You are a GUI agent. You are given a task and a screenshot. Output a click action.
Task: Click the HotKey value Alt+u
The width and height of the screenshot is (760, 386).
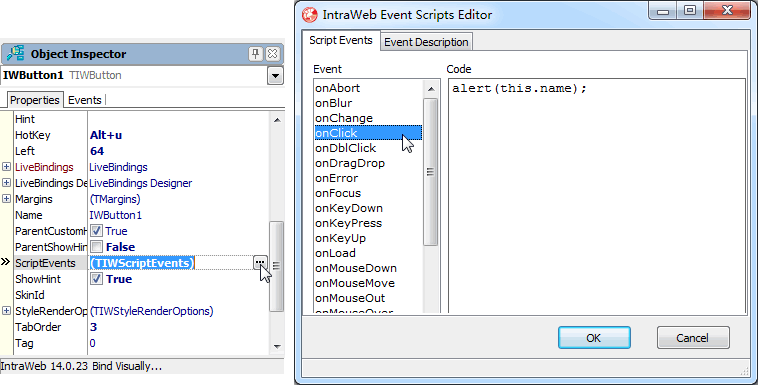(x=106, y=135)
